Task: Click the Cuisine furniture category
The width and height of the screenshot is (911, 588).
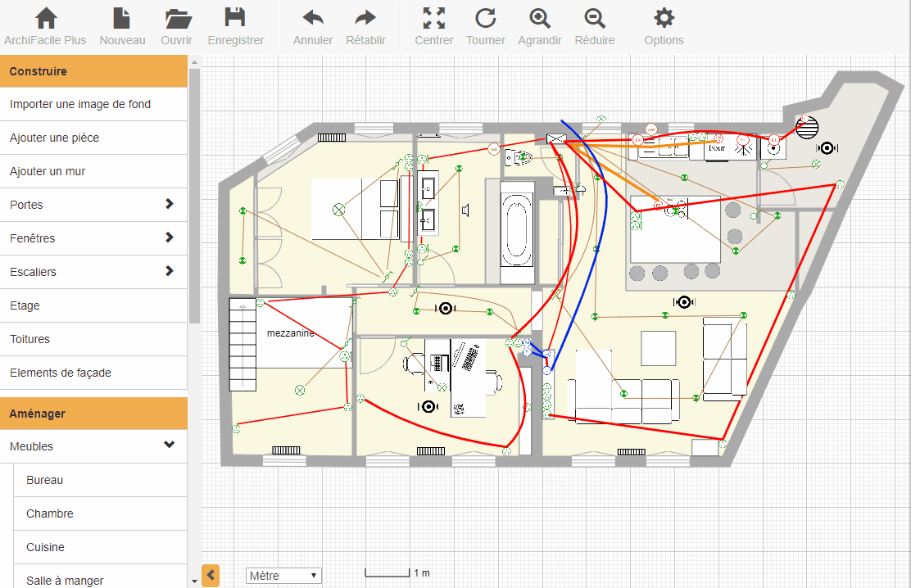Action: coord(45,547)
